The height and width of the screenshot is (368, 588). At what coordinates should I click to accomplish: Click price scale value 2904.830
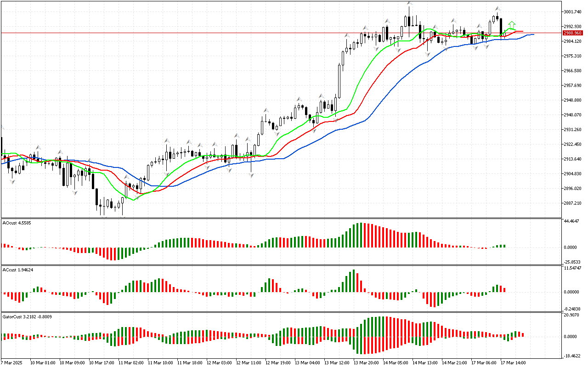coord(574,173)
